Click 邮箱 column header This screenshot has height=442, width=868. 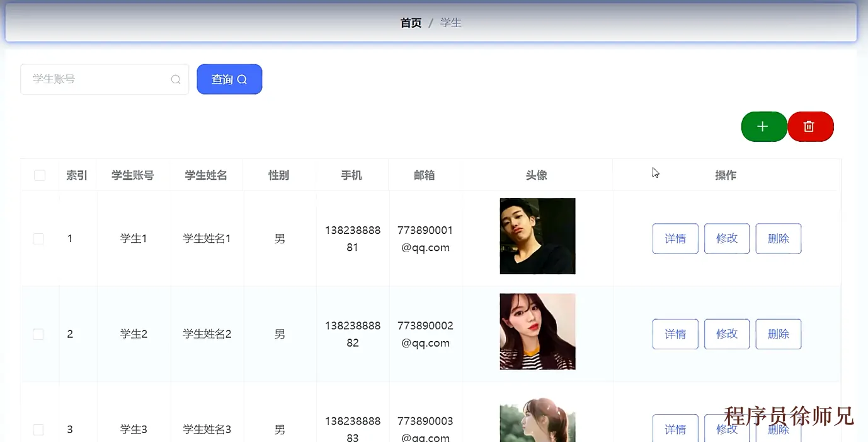(x=425, y=175)
